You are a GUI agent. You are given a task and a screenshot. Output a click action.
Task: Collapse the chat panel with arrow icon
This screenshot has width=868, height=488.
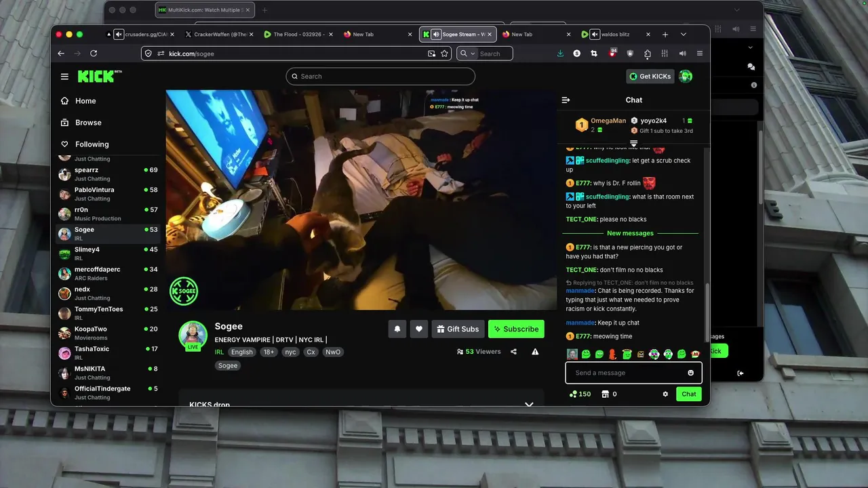(x=566, y=100)
